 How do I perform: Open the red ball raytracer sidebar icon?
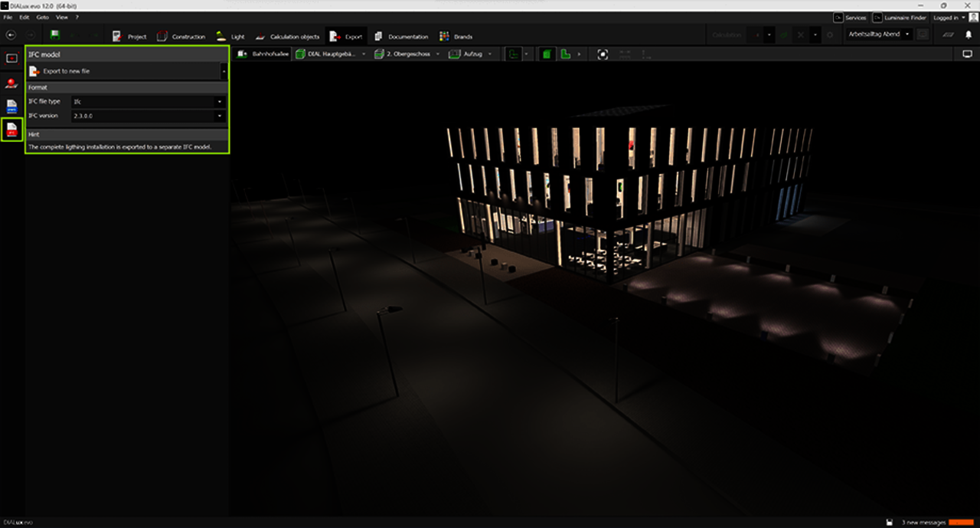tap(11, 82)
